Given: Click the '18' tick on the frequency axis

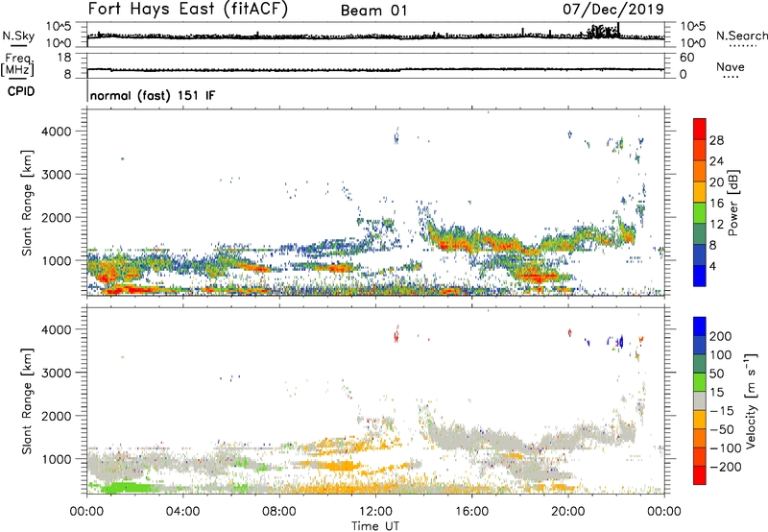Looking at the screenshot, I should 64,58.
